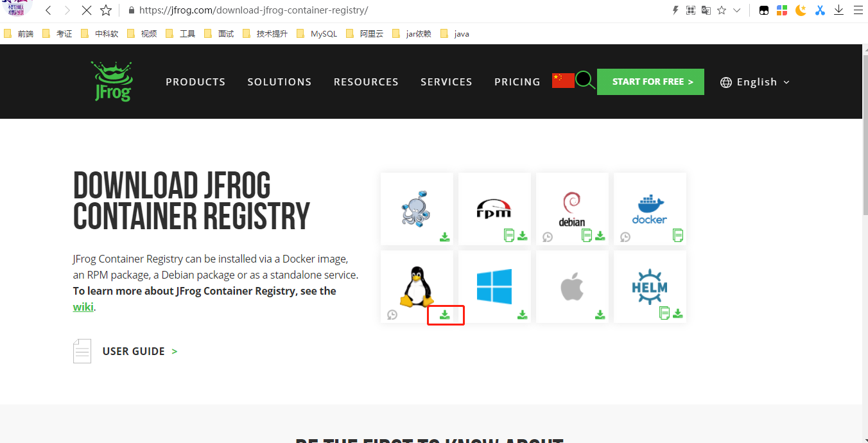Open the 阿里云 bookmark folder
The width and height of the screenshot is (868, 443).
[364, 33]
